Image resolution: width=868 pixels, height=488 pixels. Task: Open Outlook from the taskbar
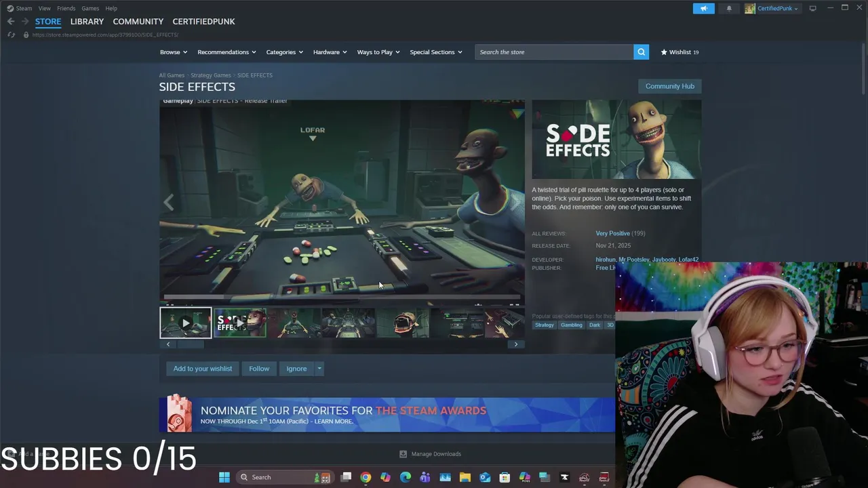click(x=485, y=477)
